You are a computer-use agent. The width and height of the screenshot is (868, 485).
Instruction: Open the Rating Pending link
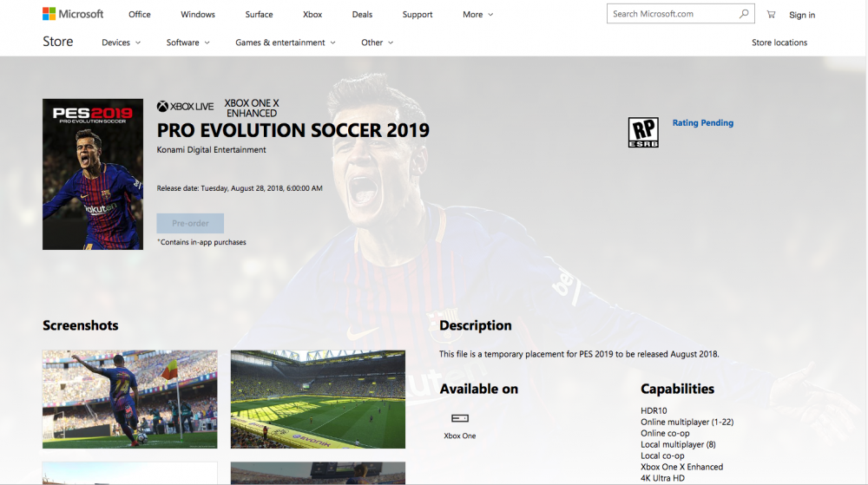coord(702,123)
